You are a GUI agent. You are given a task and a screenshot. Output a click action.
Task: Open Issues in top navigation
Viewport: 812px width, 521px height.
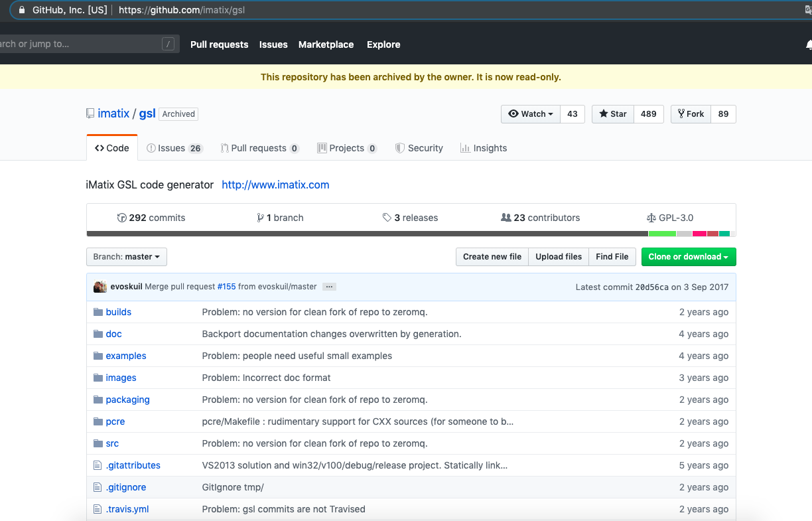click(x=273, y=44)
